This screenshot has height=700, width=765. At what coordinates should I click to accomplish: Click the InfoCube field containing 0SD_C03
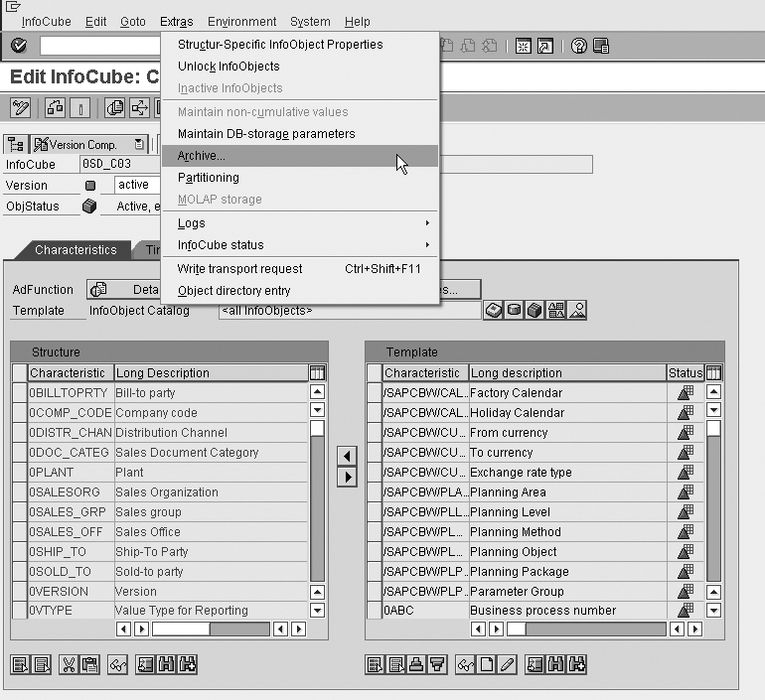(120, 164)
